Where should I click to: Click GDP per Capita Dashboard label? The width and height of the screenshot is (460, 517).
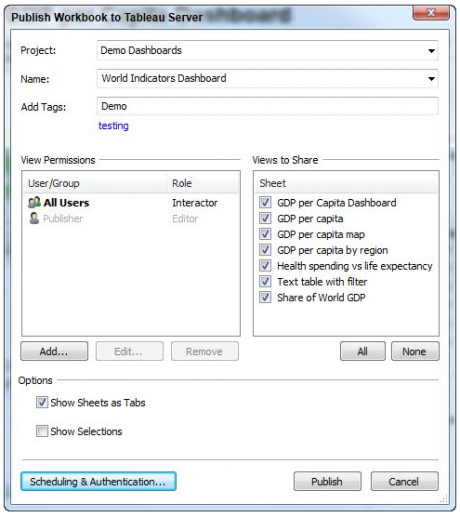click(x=337, y=203)
